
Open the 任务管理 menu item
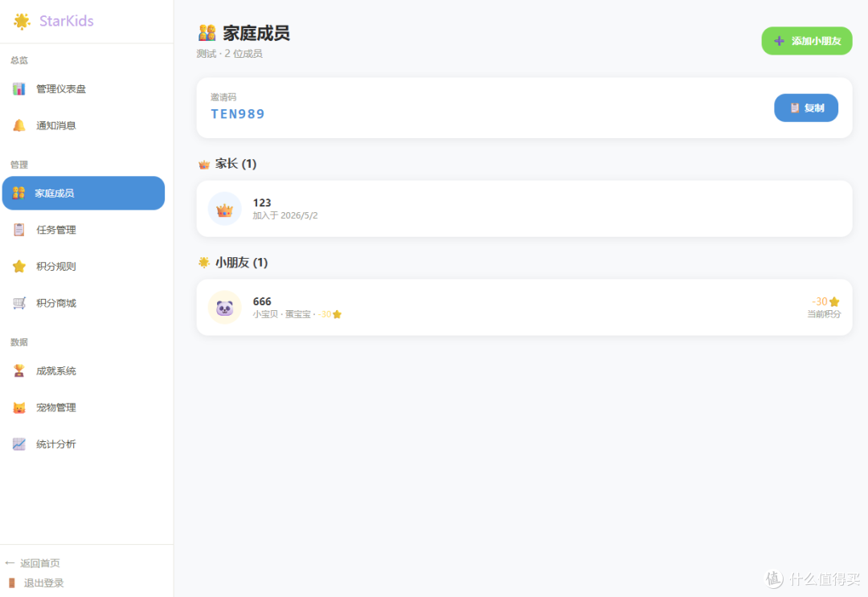(83, 230)
